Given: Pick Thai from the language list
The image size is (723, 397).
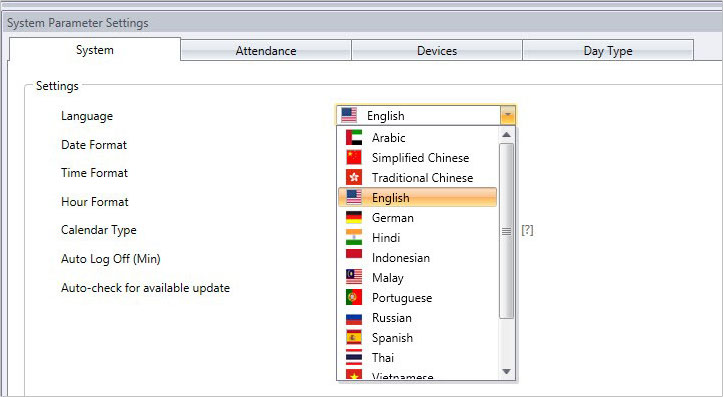Looking at the screenshot, I should tap(417, 358).
